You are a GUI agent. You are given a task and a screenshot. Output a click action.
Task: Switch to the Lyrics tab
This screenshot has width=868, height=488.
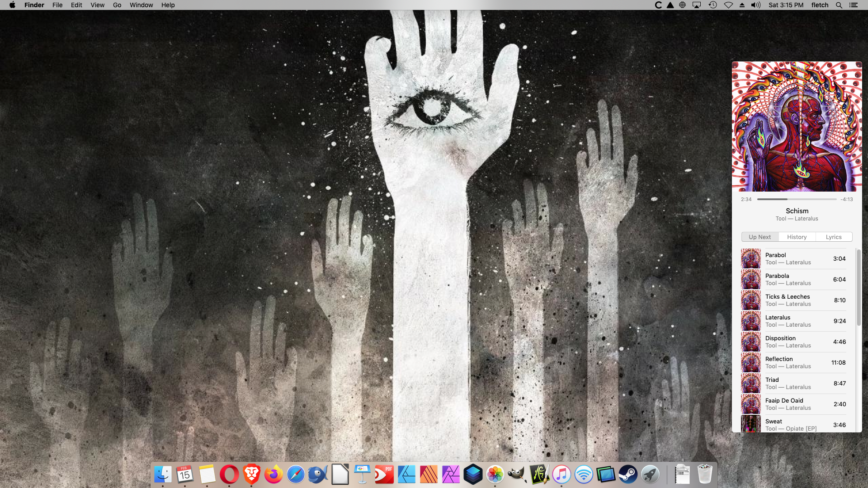pos(834,237)
